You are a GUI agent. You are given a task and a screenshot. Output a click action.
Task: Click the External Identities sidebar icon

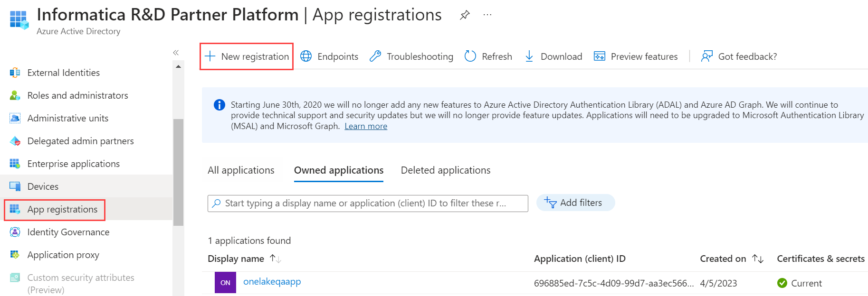15,73
